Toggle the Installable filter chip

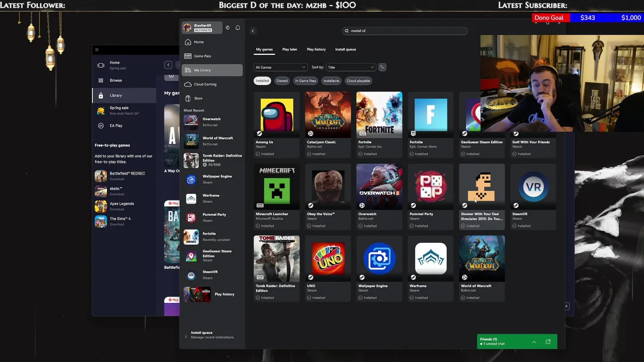[x=331, y=81]
